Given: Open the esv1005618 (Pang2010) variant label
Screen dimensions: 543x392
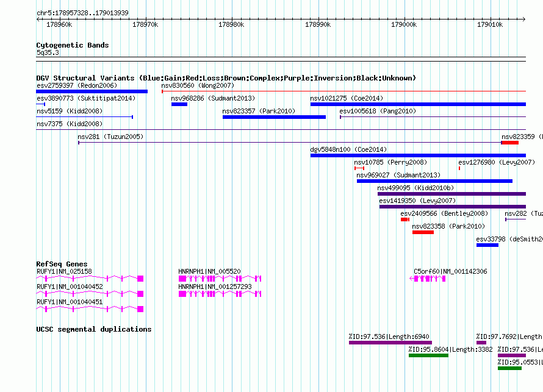Looking at the screenshot, I should (378, 111).
